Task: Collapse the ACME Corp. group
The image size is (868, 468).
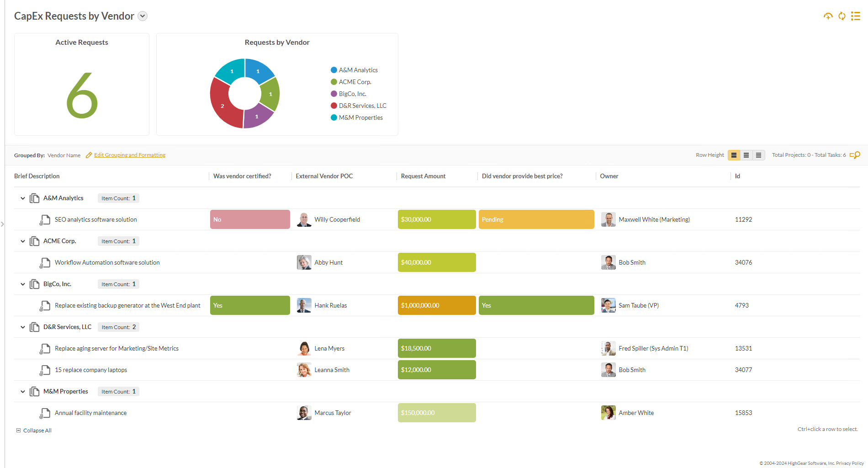Action: pyautogui.click(x=23, y=241)
